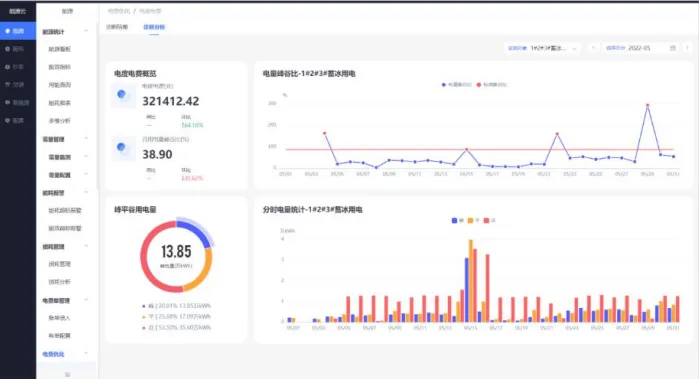Click the 13.85 value in donut center
The image size is (699, 379).
[x=176, y=251]
